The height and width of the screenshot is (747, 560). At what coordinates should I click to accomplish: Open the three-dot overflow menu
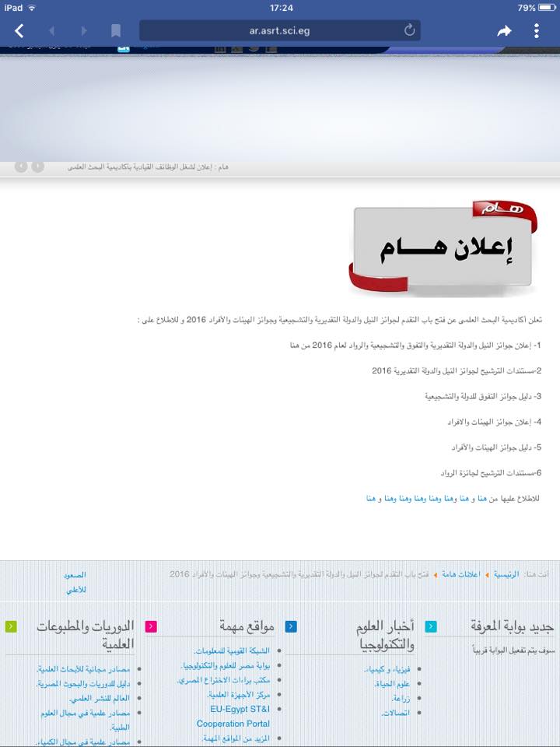[536, 31]
